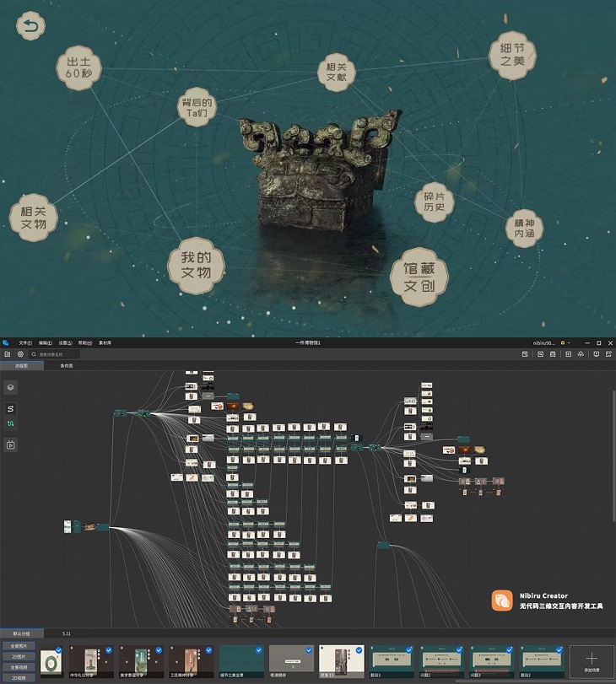Open the 素材库 menu
Viewport: 616px width, 684px height.
[x=105, y=343]
